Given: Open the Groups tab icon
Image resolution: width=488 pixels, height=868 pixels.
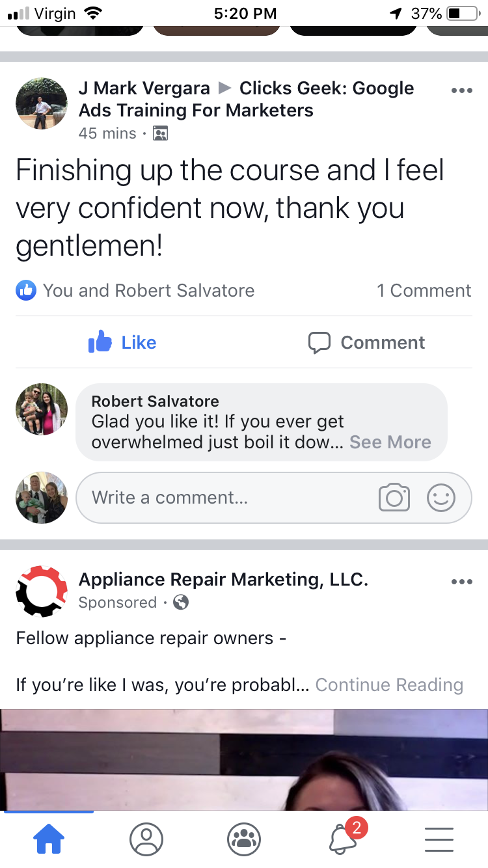Looking at the screenshot, I should pyautogui.click(x=244, y=839).
